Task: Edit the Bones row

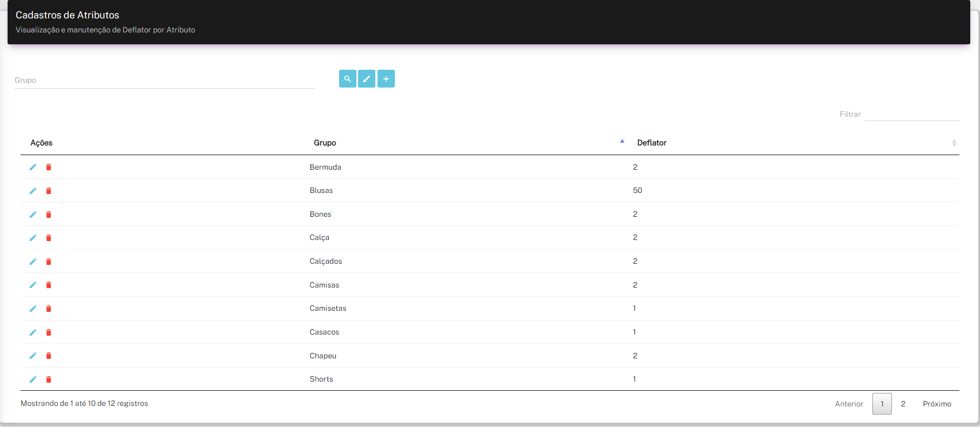Action: pyautogui.click(x=33, y=215)
